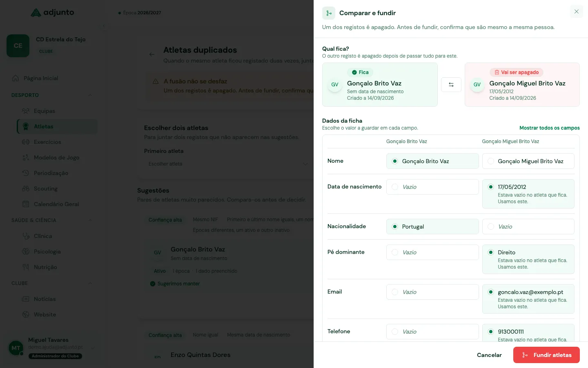Image resolution: width=588 pixels, height=368 pixels.
Task: Click the Equipas icon in sidebar
Action: (26, 111)
